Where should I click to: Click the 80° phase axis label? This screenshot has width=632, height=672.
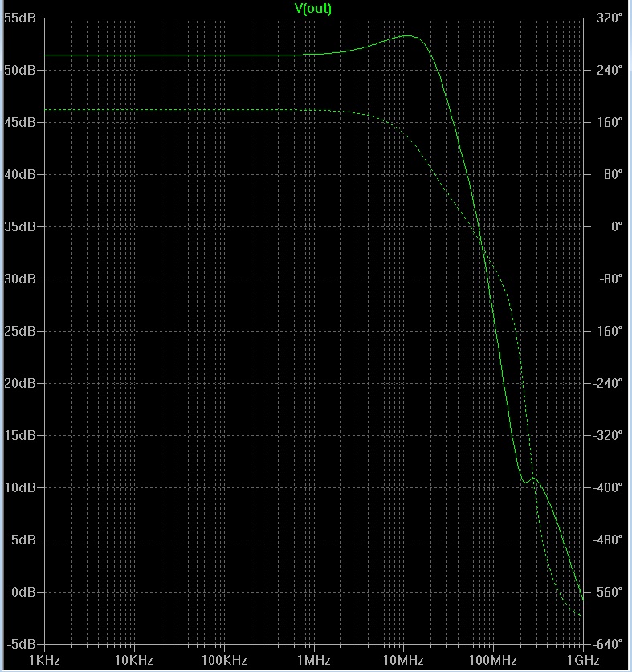coord(614,174)
